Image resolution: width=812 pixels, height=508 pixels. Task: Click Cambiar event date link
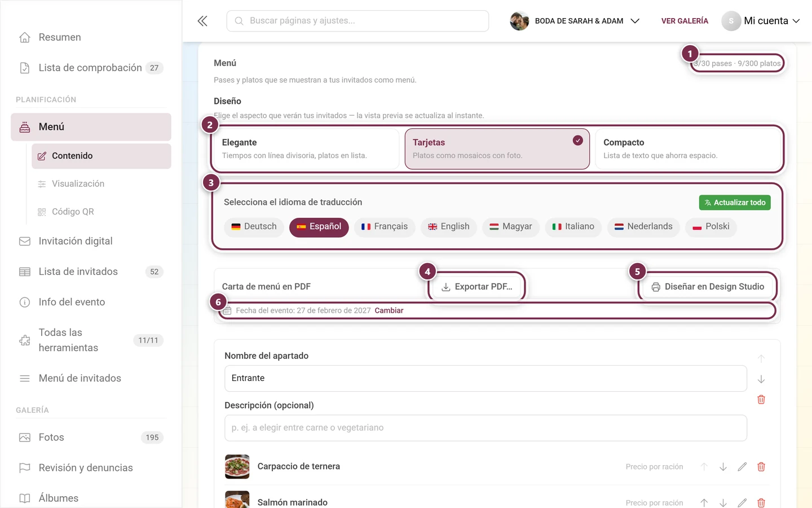pyautogui.click(x=389, y=310)
